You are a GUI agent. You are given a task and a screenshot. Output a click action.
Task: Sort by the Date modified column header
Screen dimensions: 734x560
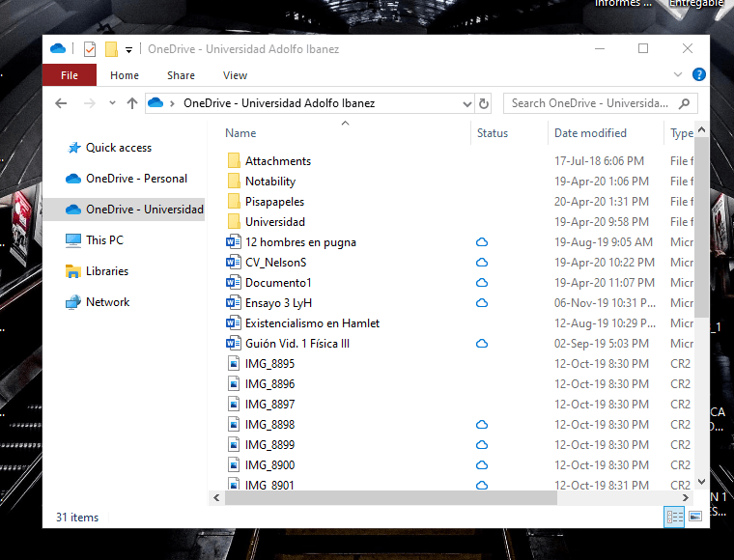pos(590,133)
